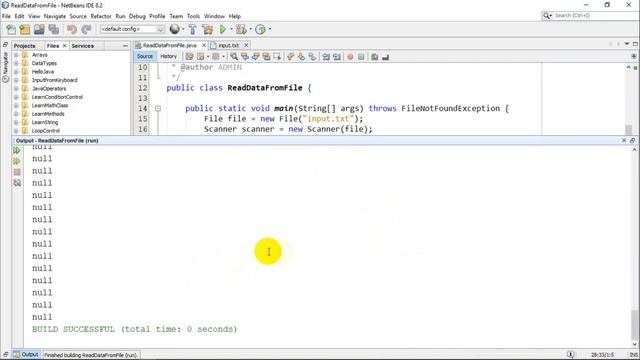Click Find Previous Occurrence editor icon
640x360 pixels.
245,57
